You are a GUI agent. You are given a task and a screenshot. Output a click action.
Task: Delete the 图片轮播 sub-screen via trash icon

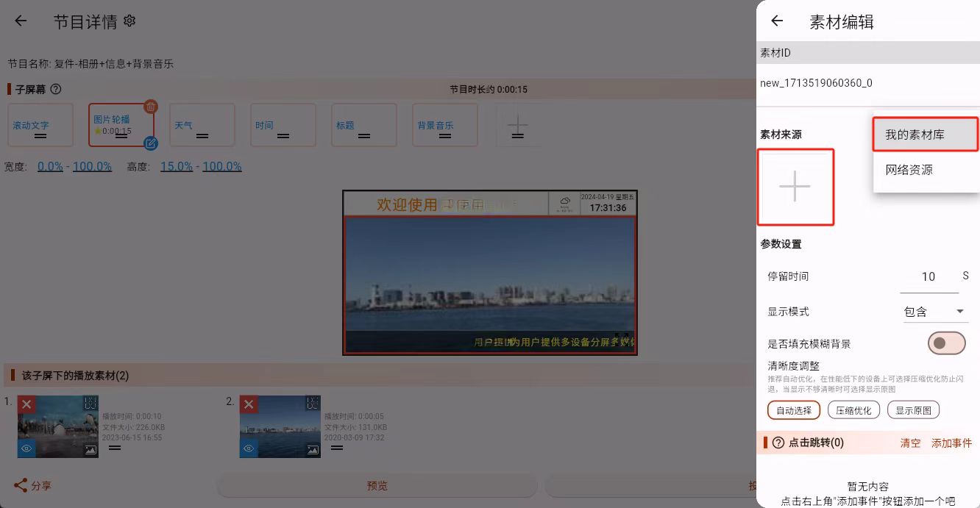coord(152,107)
